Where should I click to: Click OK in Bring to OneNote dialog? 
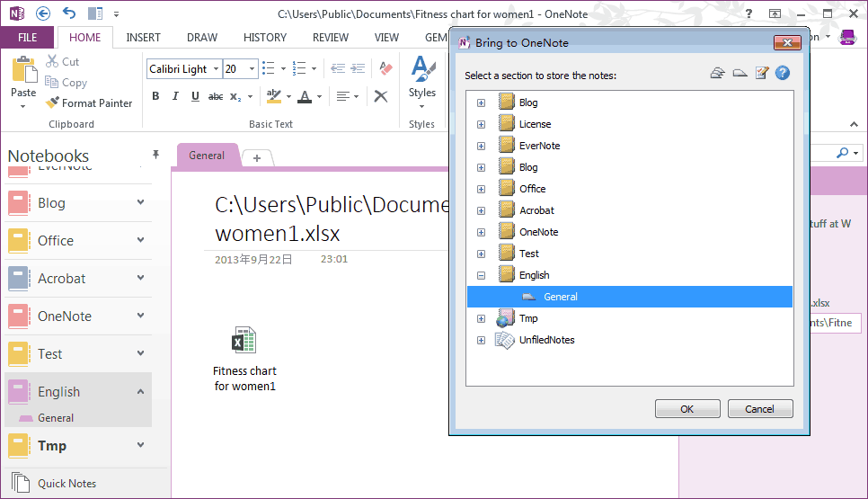click(687, 409)
